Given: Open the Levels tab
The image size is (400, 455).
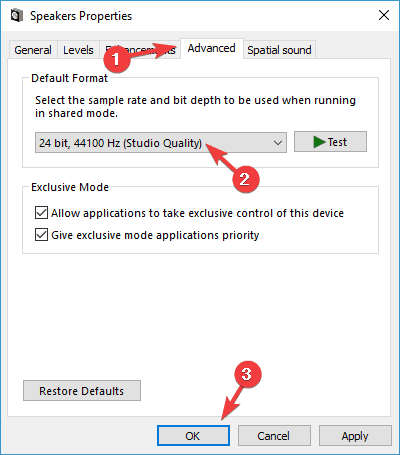Looking at the screenshot, I should point(78,50).
